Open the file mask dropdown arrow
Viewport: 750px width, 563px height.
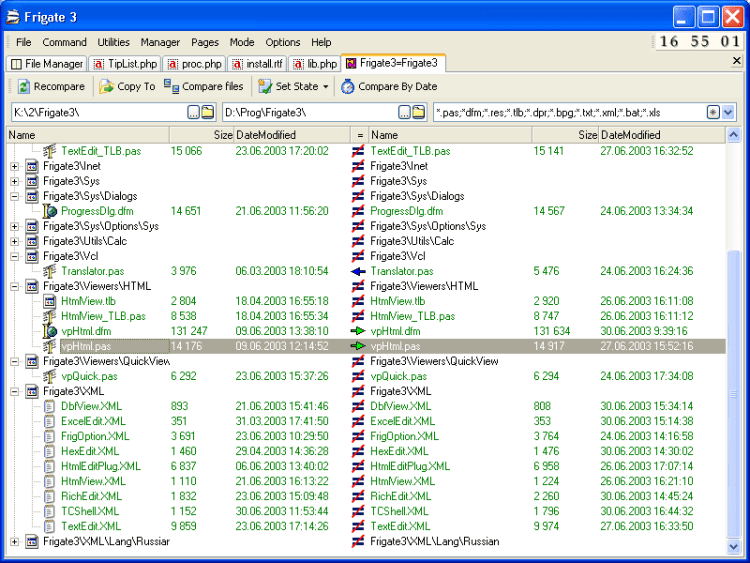(728, 112)
